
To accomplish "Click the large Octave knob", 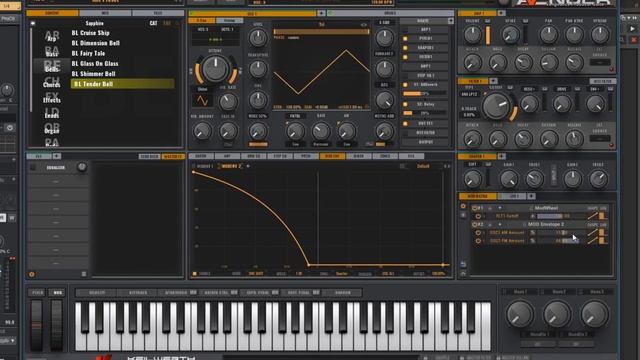I will coord(216,69).
